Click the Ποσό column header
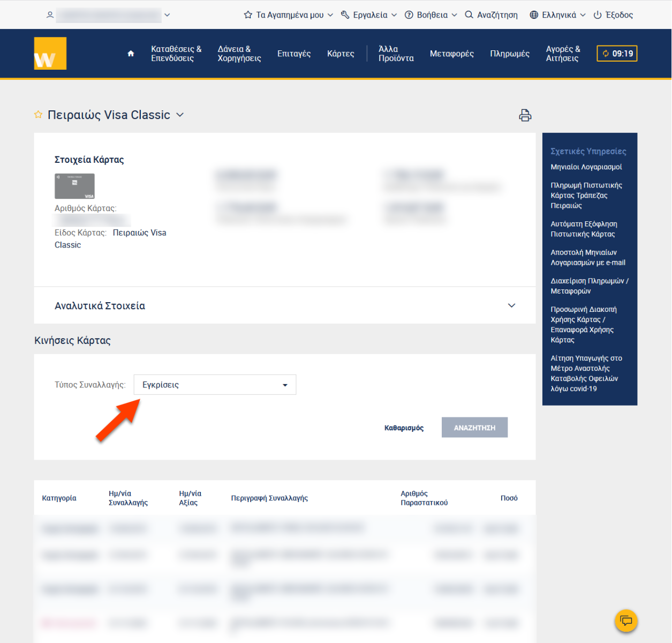 (x=509, y=498)
